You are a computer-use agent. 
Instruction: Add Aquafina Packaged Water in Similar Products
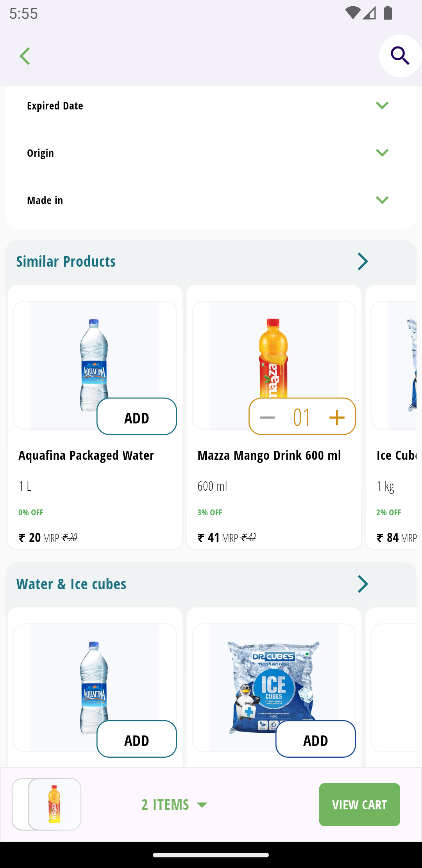[137, 416]
